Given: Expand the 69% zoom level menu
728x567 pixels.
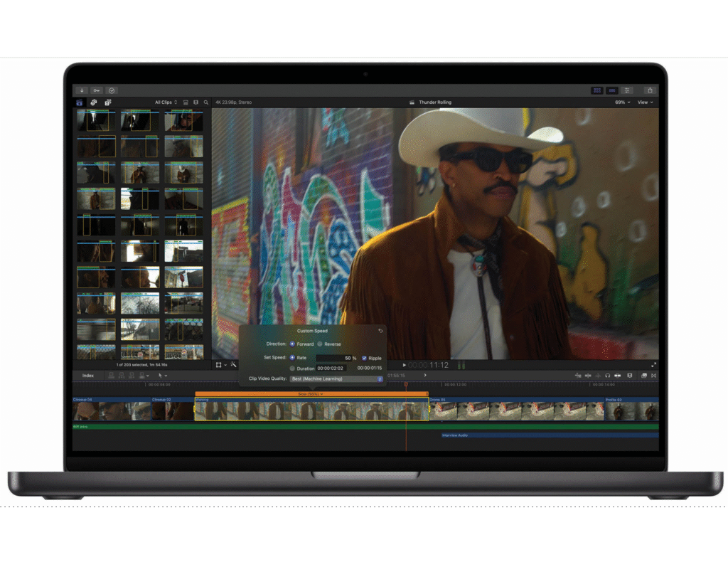Looking at the screenshot, I should pos(622,102).
